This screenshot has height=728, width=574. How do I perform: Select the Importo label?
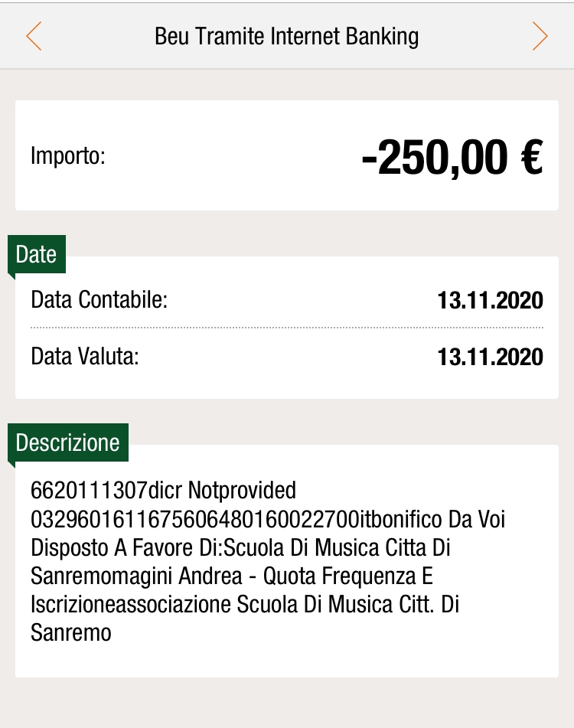[68, 155]
